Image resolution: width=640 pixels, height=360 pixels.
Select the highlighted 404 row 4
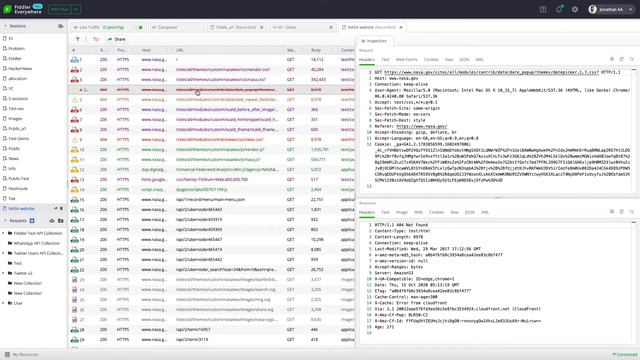(212, 89)
